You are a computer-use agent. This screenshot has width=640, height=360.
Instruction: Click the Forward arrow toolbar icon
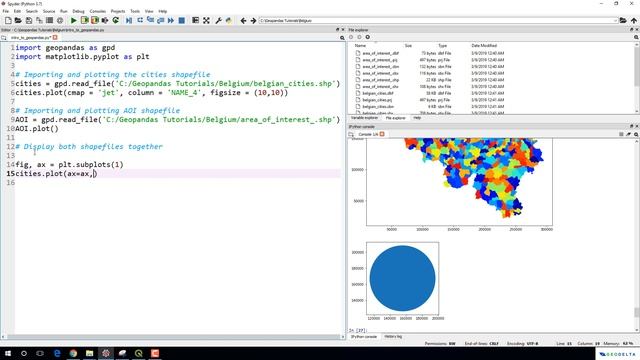[253, 20]
